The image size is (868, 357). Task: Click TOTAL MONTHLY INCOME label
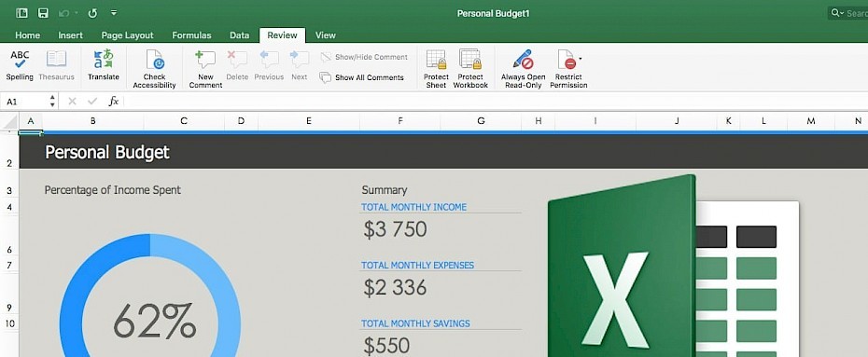[x=414, y=207]
